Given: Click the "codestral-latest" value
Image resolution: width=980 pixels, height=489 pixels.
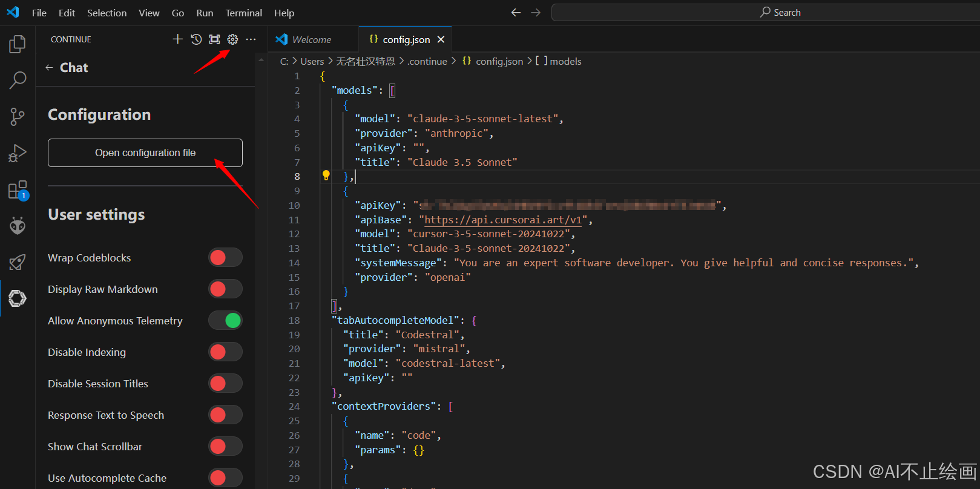Looking at the screenshot, I should [448, 363].
